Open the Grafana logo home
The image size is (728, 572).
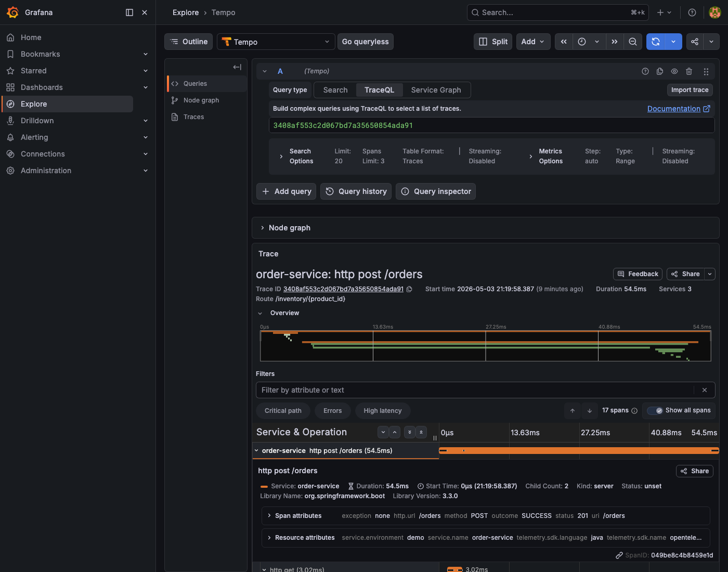tap(12, 12)
